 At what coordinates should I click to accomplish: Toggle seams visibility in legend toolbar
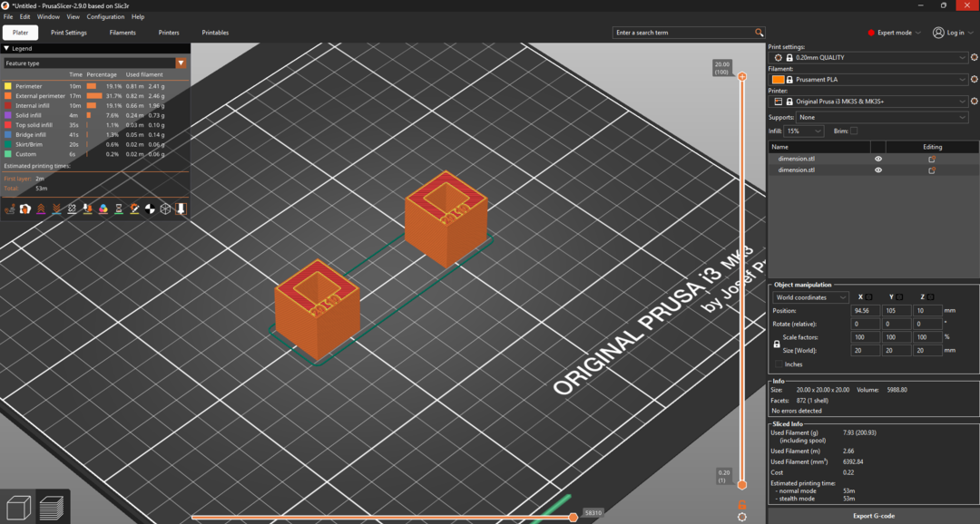pos(72,209)
